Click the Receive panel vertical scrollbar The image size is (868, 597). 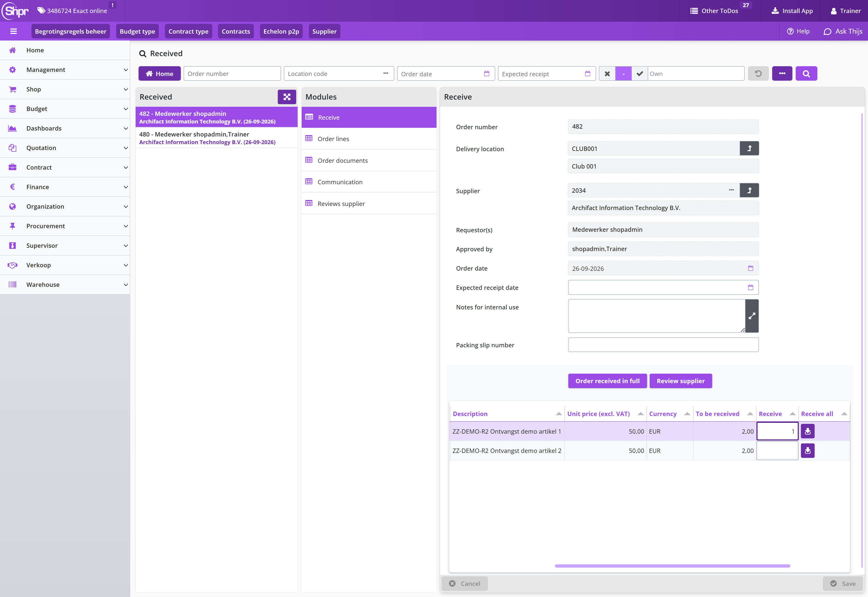(x=862, y=340)
